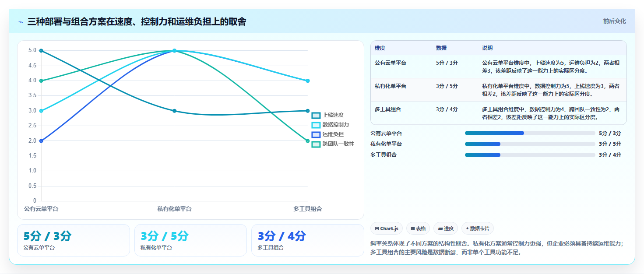Select the 3分 / 5分 私有化单平台 card

[x=190, y=240]
